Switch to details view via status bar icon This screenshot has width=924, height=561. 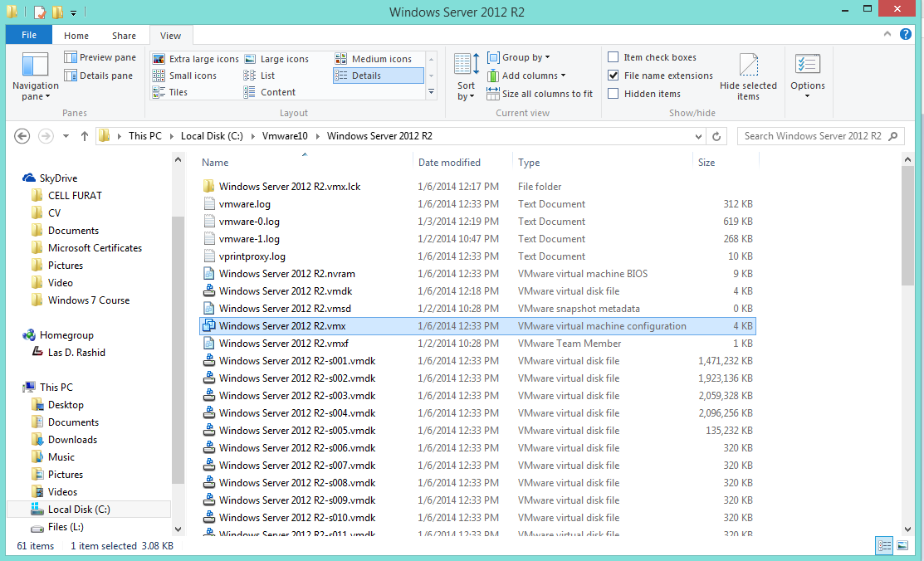pos(884,546)
